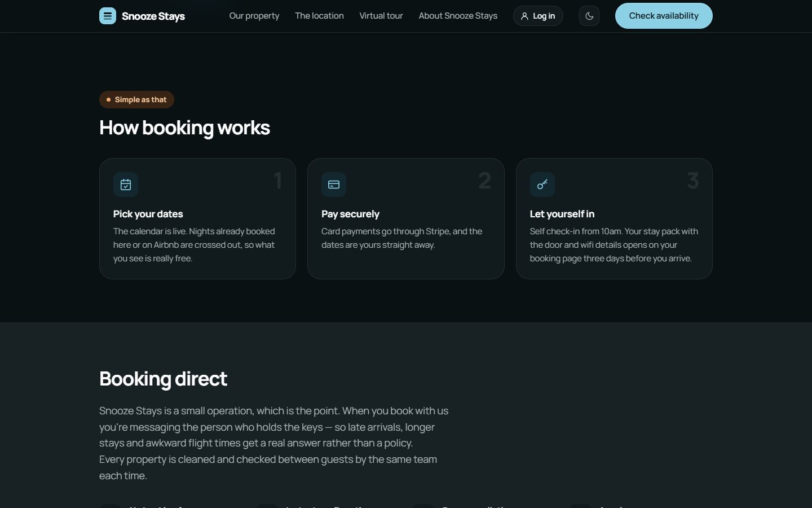Image resolution: width=812 pixels, height=508 pixels.
Task: Click the Let yourself in title
Action: tap(562, 214)
